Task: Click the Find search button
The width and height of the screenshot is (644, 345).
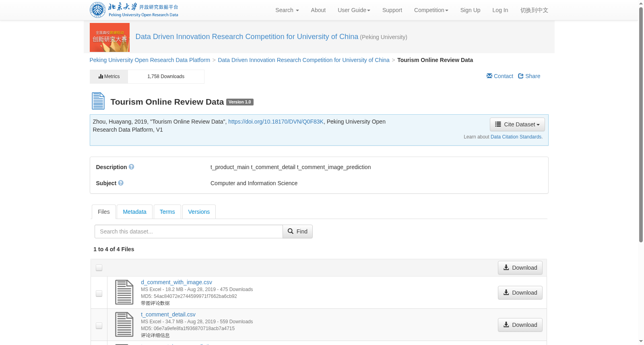Action: pyautogui.click(x=297, y=231)
